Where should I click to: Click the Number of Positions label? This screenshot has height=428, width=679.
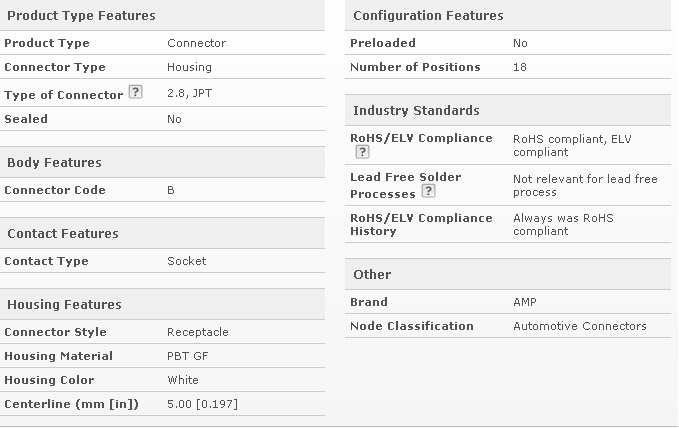point(415,67)
